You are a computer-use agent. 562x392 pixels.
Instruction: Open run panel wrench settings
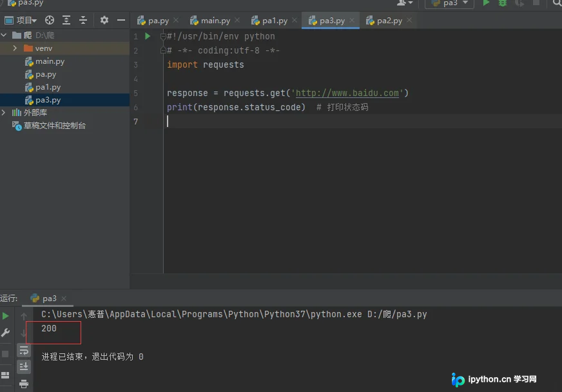(x=5, y=333)
